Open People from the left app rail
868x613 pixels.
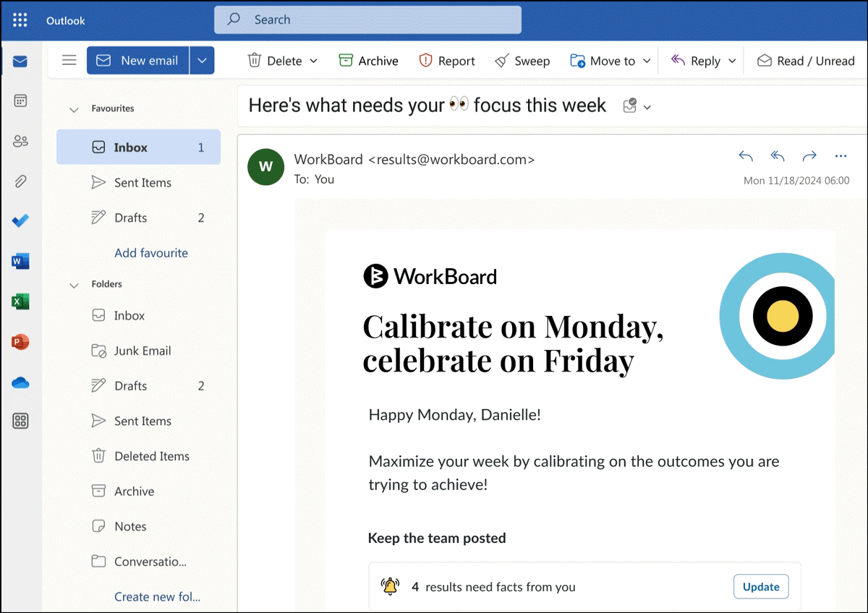(20, 141)
